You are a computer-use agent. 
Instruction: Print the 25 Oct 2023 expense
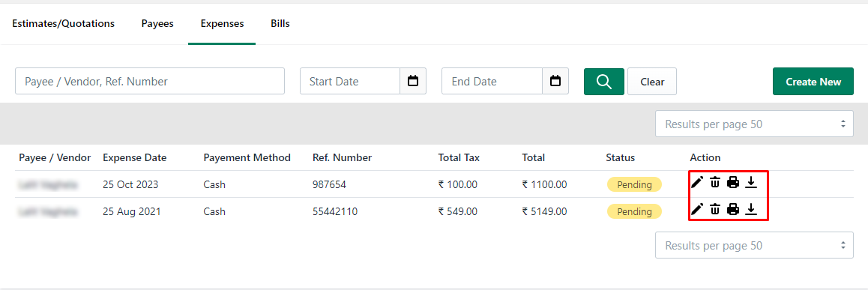click(x=733, y=182)
